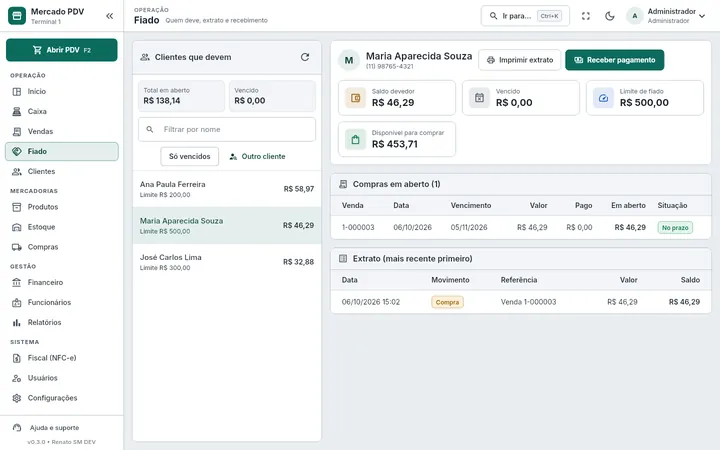Click Imprimir extrato button
720x450 pixels.
click(x=520, y=60)
